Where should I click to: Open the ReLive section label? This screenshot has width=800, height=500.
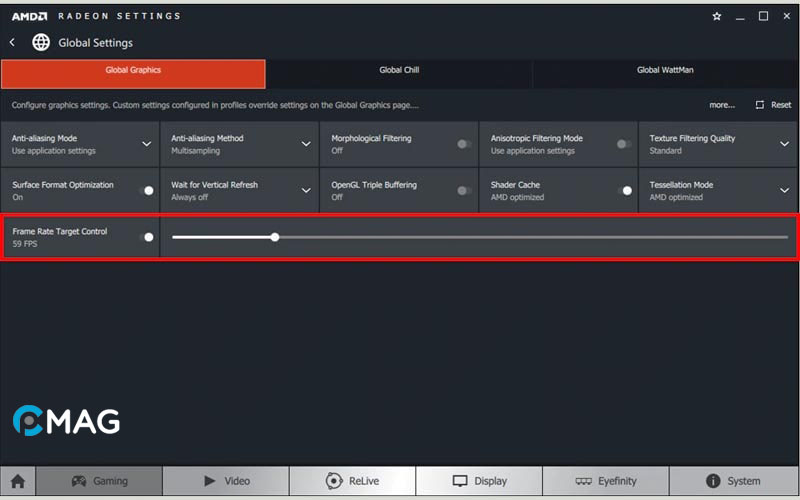coord(364,481)
